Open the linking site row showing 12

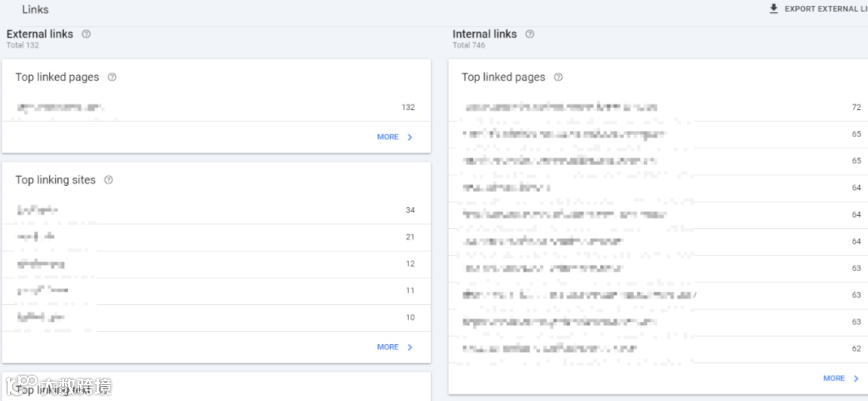coord(40,264)
